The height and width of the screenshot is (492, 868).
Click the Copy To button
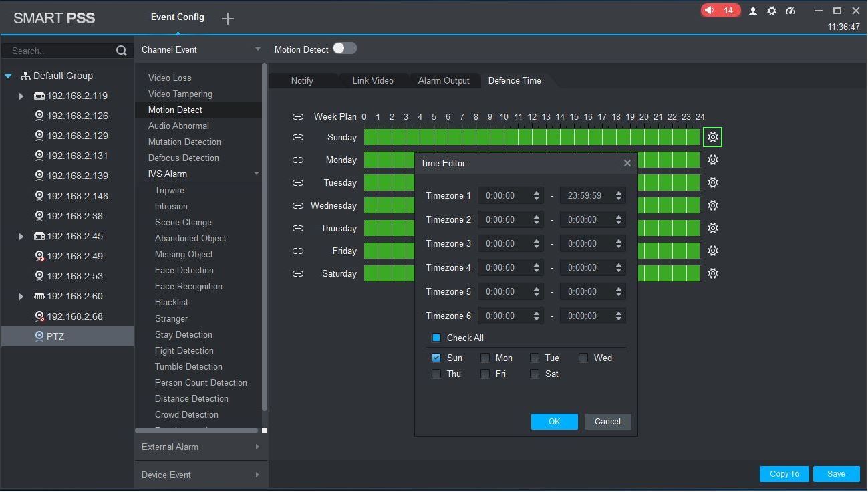(784, 473)
